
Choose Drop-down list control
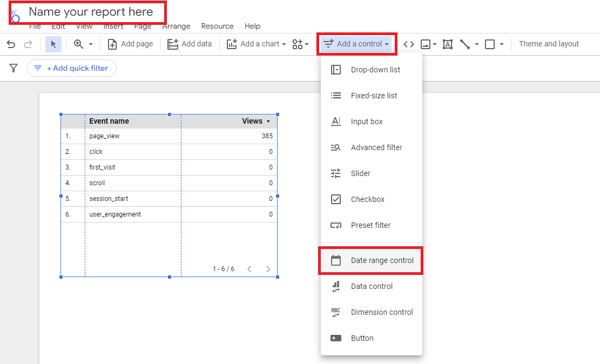(372, 70)
